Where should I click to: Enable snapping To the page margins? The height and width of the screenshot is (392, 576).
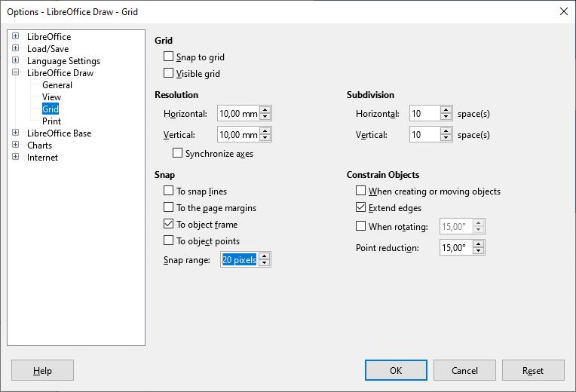168,207
